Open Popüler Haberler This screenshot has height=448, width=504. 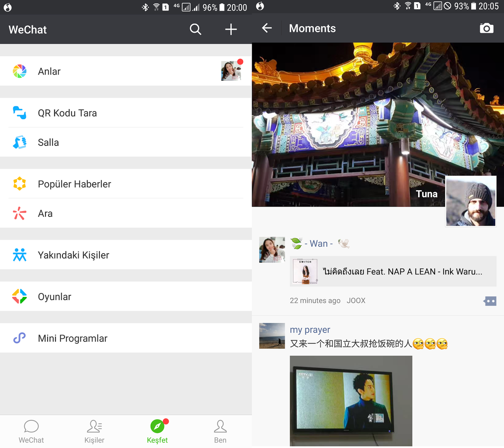[74, 184]
